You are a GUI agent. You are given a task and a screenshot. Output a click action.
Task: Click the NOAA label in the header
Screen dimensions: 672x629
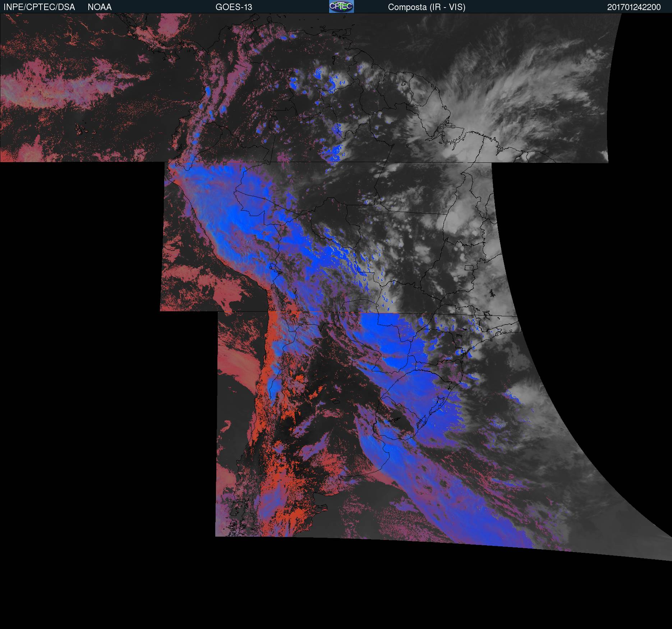[100, 7]
